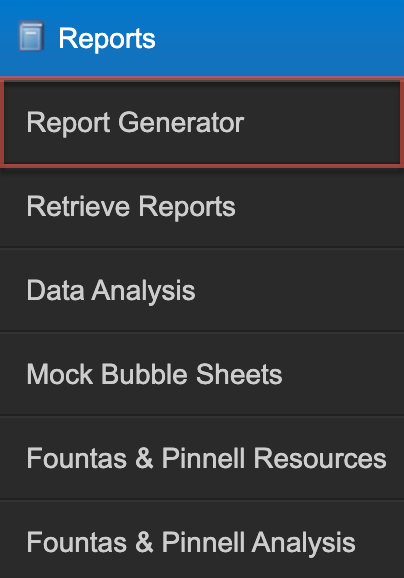
Task: Click the highlighted Report Generator row
Action: 202,122
